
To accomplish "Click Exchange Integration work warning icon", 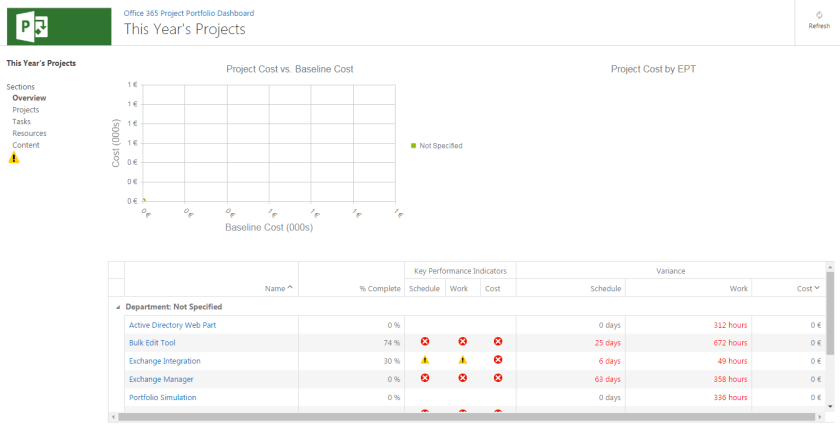I will [x=462, y=360].
